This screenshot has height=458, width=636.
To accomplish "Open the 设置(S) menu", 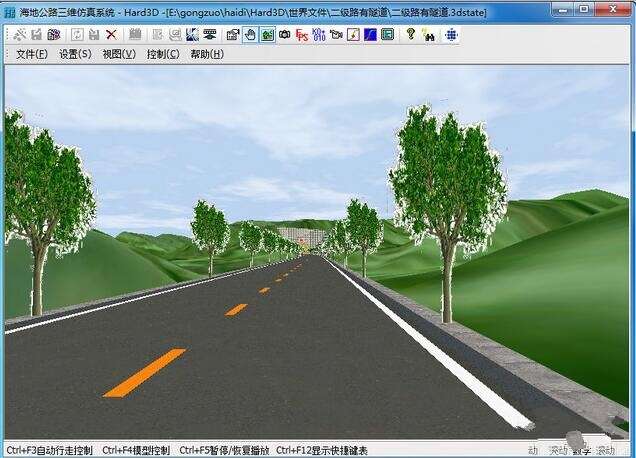I will tap(75, 54).
